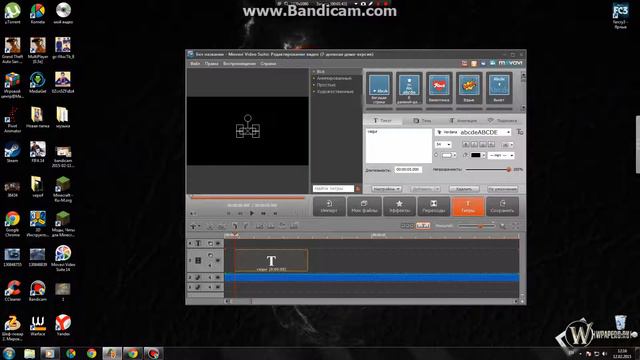Click the Добавить button
640x360 pixels.
(425, 189)
